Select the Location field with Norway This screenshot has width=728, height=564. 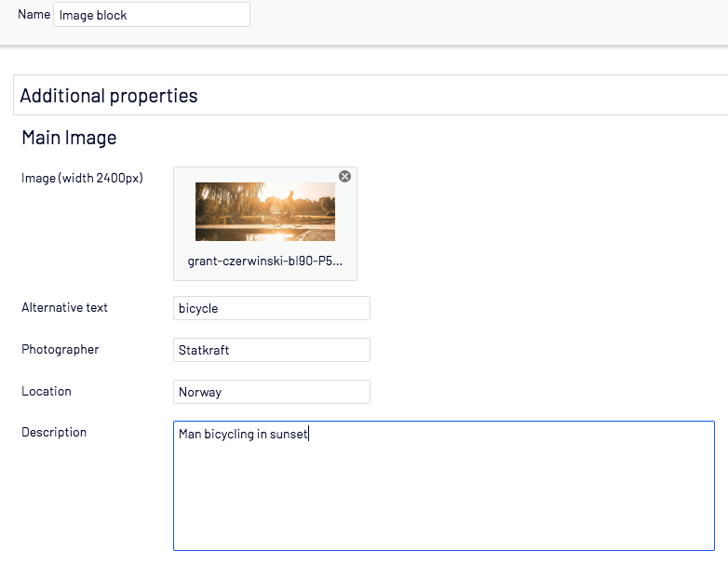(x=272, y=392)
